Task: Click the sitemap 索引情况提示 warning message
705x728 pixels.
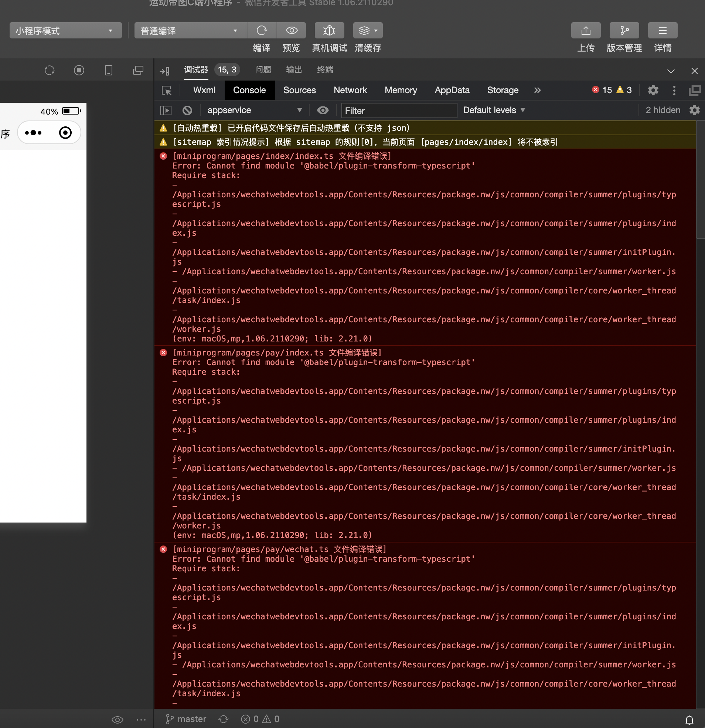Action: (425, 142)
